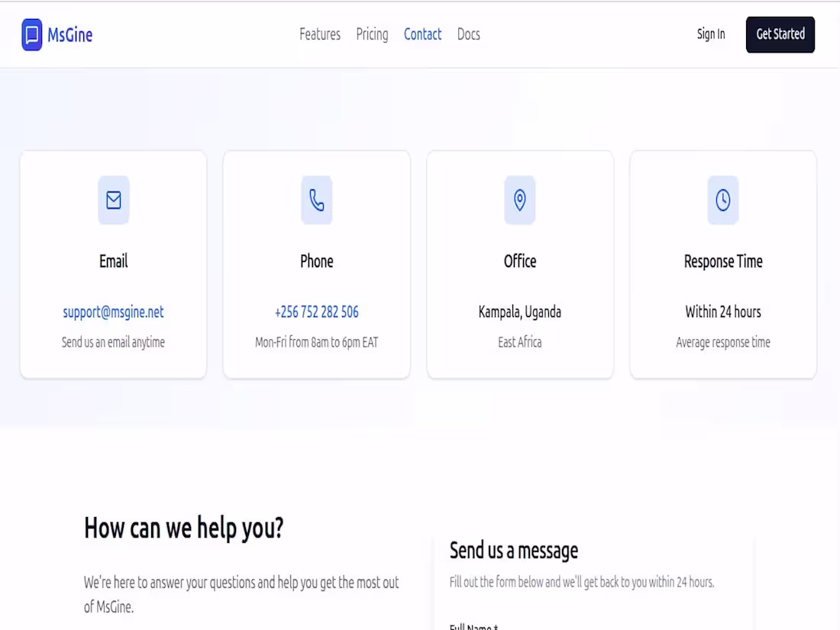The image size is (840, 630).
Task: Open the Pricing page
Action: click(372, 34)
